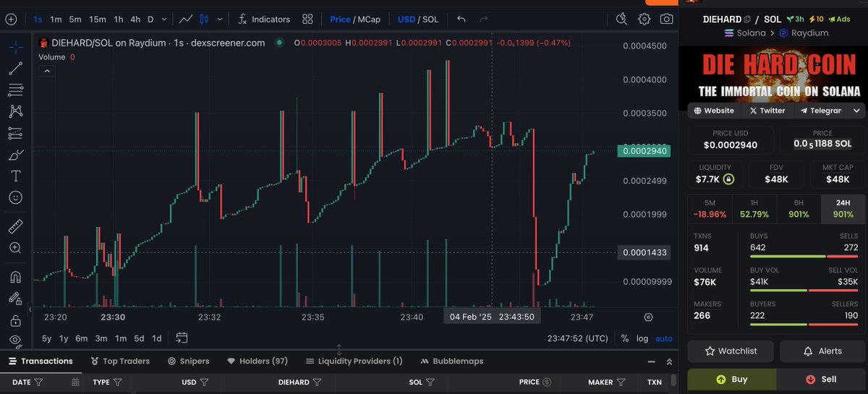Toggle magnet mode for drawings

[15, 278]
